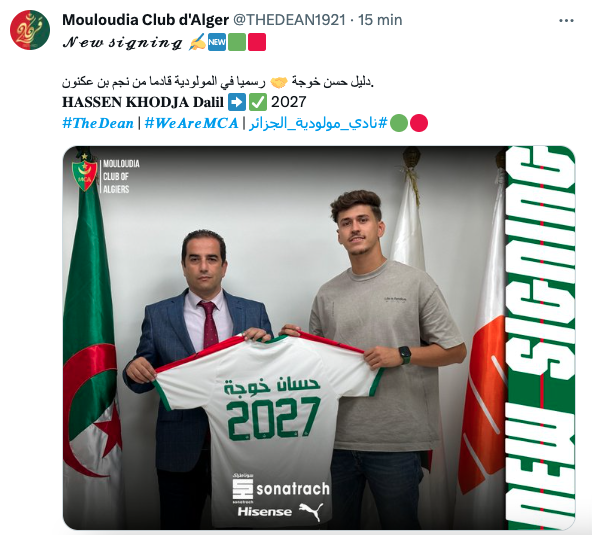Screen dimensions: 592x535
Task: Open the tweet's three-dot more options menu
Action: pyautogui.click(x=566, y=21)
